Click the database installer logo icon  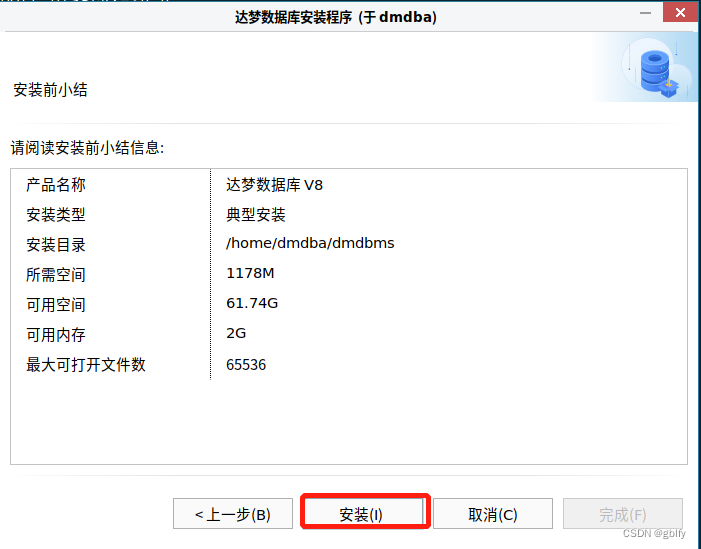click(657, 72)
